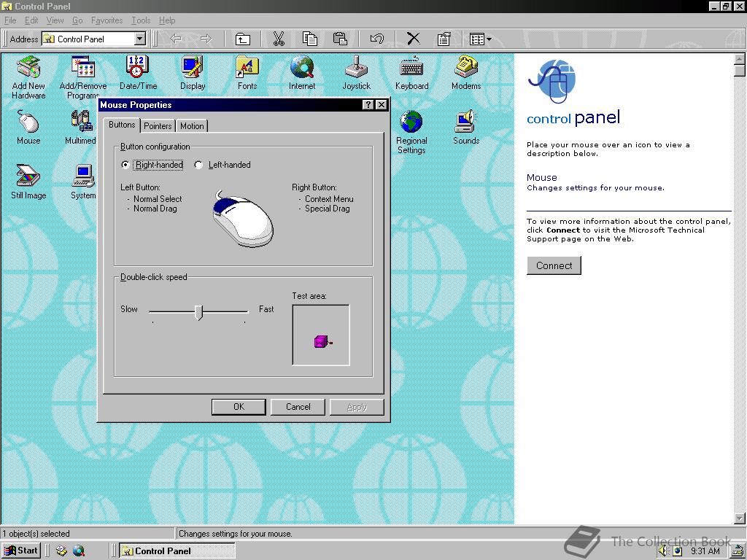Screen dimensions: 747x560
Task: Launch Internet Explorer from Quick Launch
Action: (x=79, y=551)
